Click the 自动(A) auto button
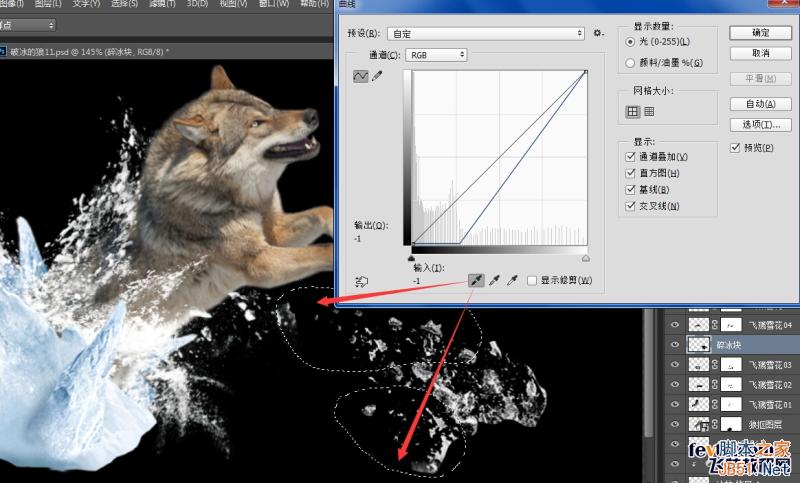Screen dimensions: 800x483 [760, 104]
